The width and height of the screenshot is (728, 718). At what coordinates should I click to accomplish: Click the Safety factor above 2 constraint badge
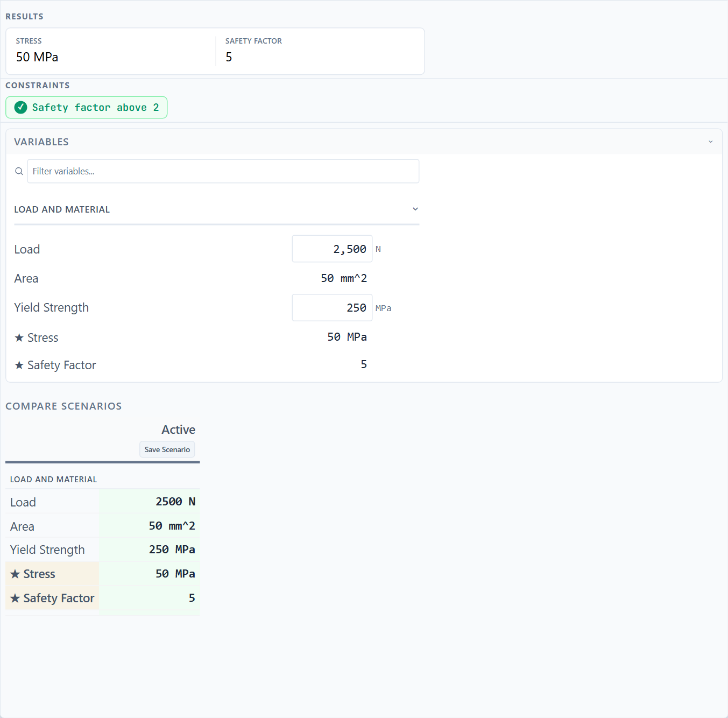[86, 107]
